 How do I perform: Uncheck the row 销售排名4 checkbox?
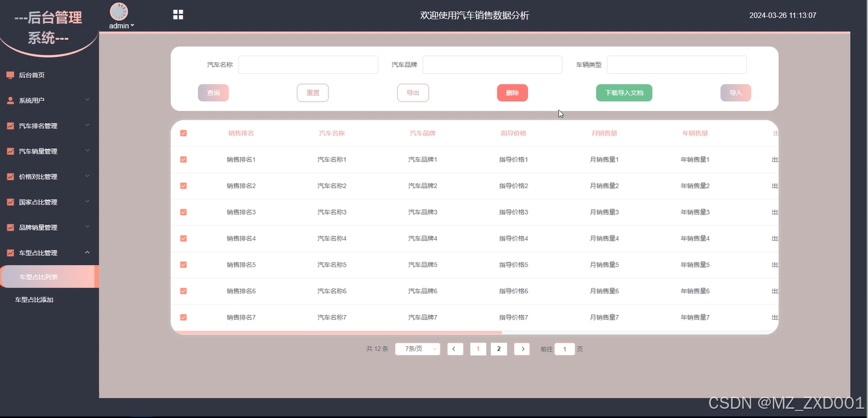(184, 238)
